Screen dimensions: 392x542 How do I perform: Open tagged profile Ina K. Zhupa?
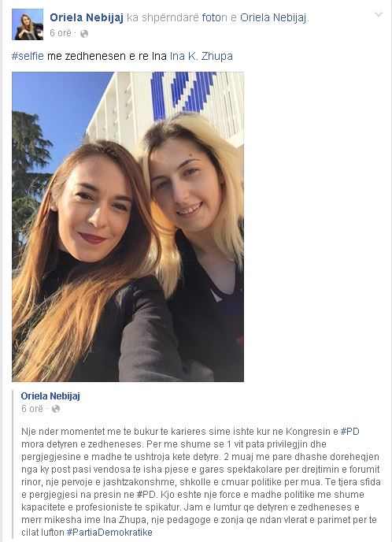[x=202, y=56]
